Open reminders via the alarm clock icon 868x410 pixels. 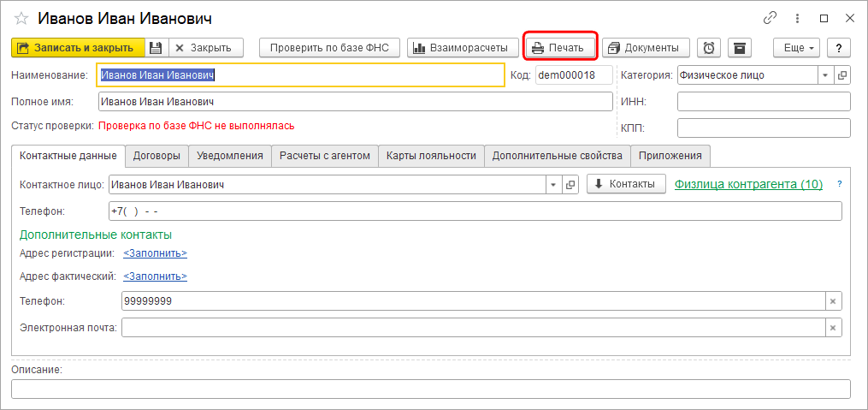[x=709, y=48]
